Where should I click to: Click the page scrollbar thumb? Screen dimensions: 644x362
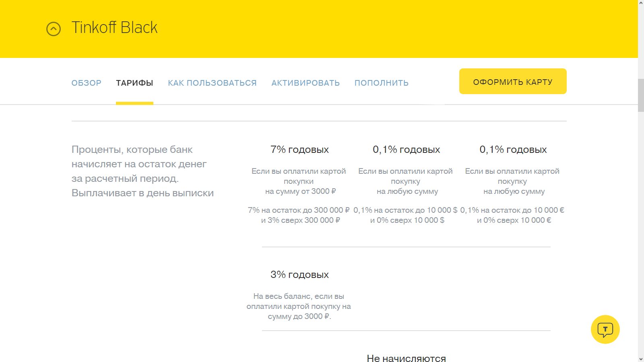pyautogui.click(x=641, y=95)
